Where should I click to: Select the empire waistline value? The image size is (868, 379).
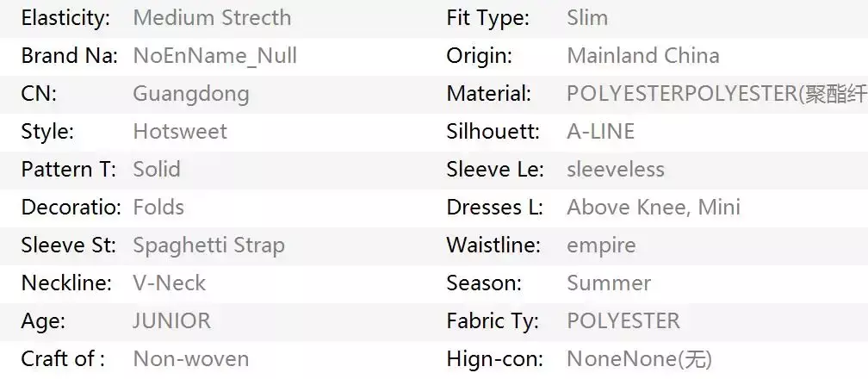pos(601,245)
